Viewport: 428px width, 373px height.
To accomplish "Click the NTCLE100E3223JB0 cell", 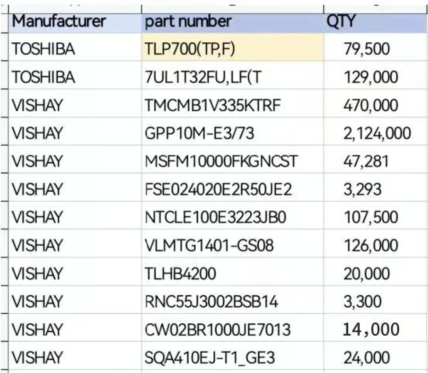I will pyautogui.click(x=232, y=215).
